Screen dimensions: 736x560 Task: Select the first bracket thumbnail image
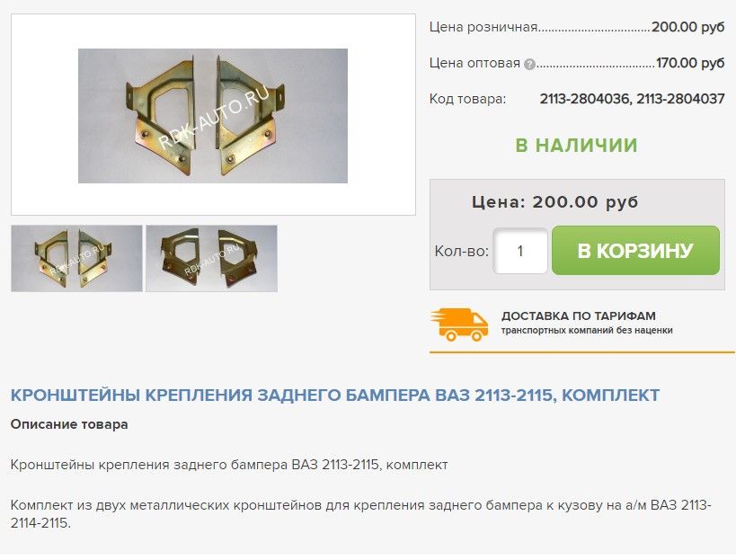[76, 258]
